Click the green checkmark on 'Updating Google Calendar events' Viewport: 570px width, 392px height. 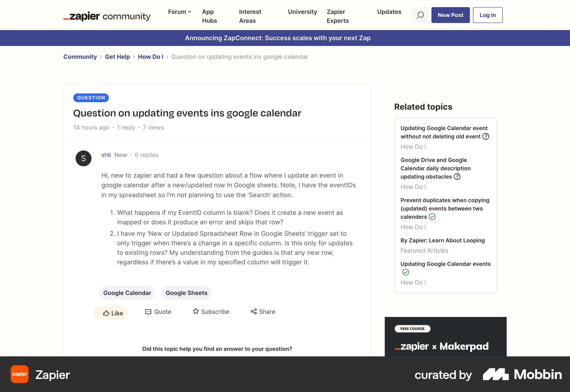pyautogui.click(x=406, y=272)
